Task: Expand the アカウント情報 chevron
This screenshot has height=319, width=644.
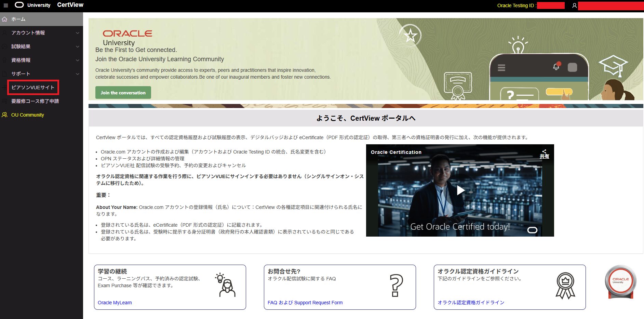Action: click(78, 33)
